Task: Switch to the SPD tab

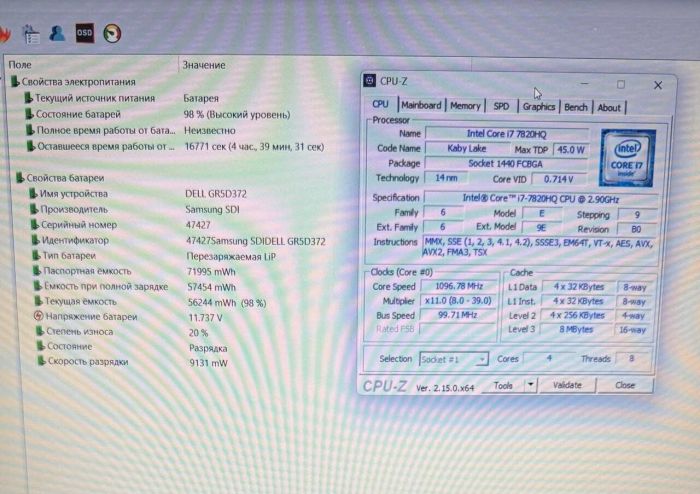Action: 501,107
